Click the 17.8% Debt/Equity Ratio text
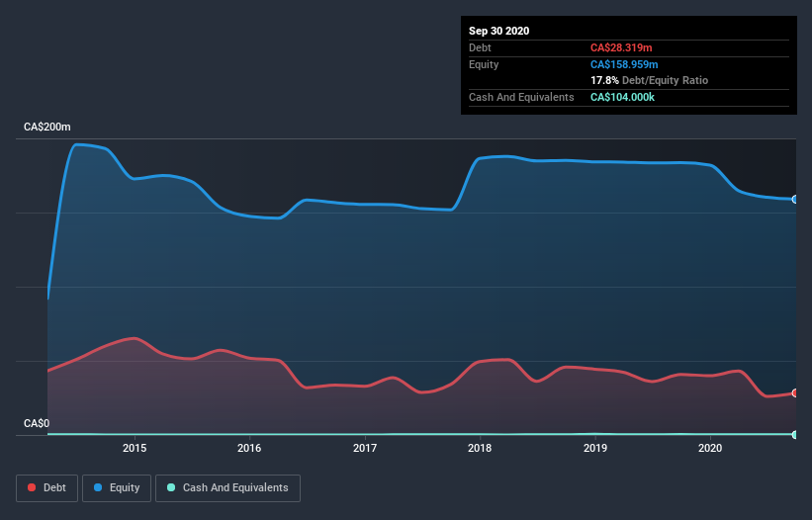This screenshot has width=812, height=520. point(650,80)
